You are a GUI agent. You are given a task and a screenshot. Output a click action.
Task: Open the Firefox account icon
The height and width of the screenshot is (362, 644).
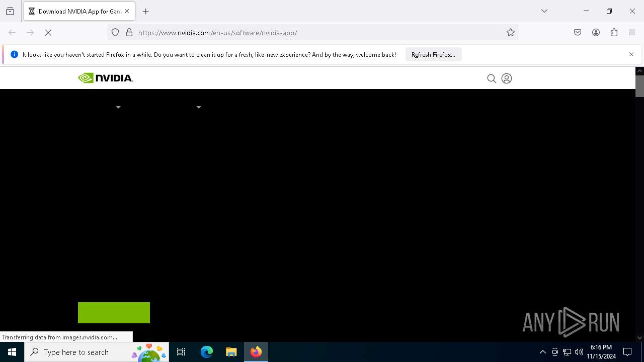pyautogui.click(x=596, y=33)
